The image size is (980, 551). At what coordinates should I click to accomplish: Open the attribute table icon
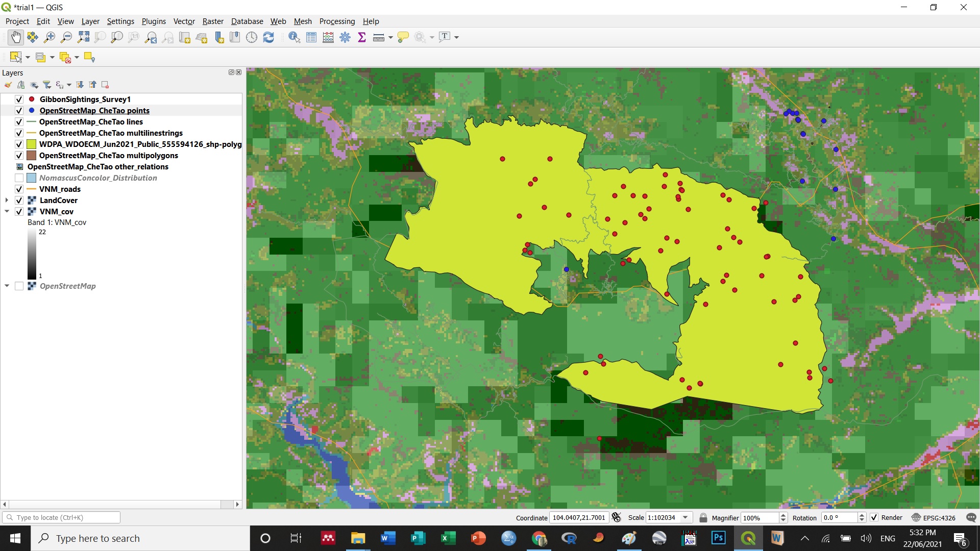[x=311, y=37]
